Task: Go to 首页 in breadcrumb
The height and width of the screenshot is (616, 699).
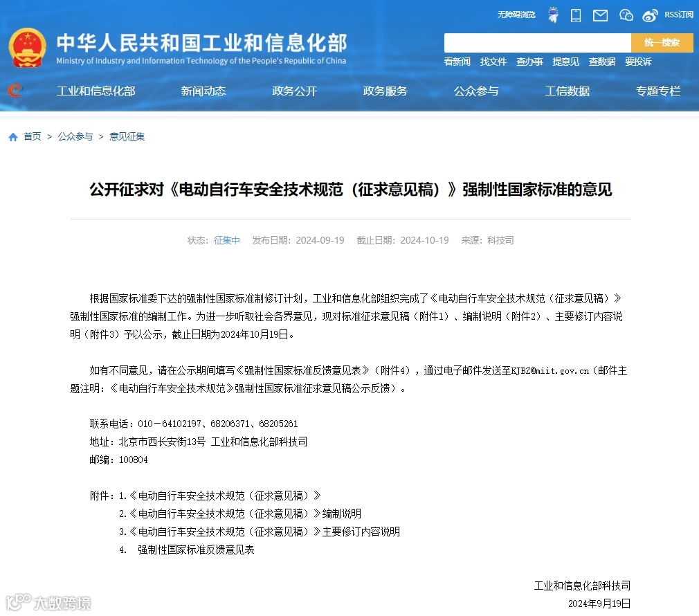Action: click(32, 136)
